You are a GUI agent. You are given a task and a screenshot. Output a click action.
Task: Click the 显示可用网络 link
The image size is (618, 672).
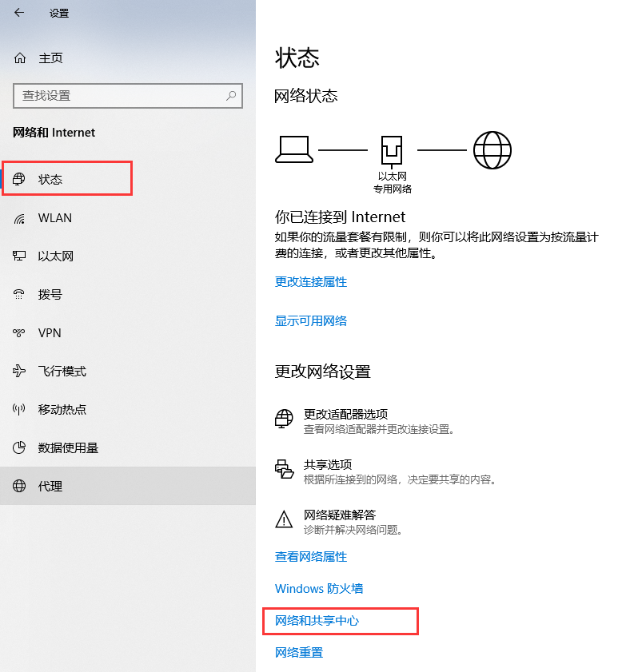coord(311,320)
